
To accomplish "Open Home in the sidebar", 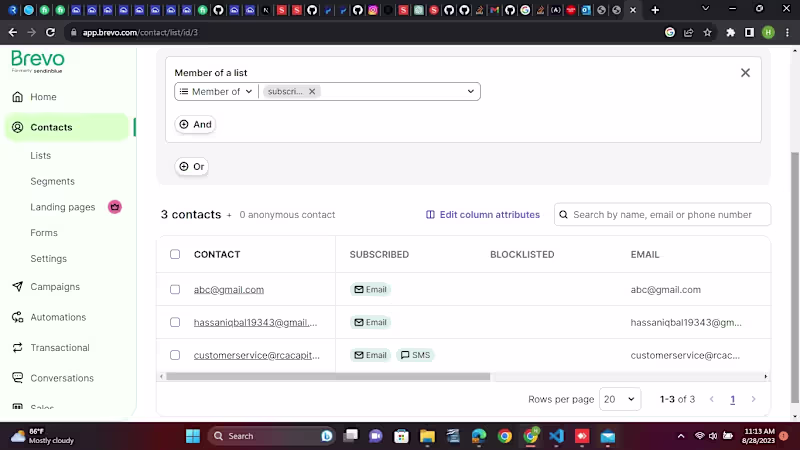I will coord(43,97).
